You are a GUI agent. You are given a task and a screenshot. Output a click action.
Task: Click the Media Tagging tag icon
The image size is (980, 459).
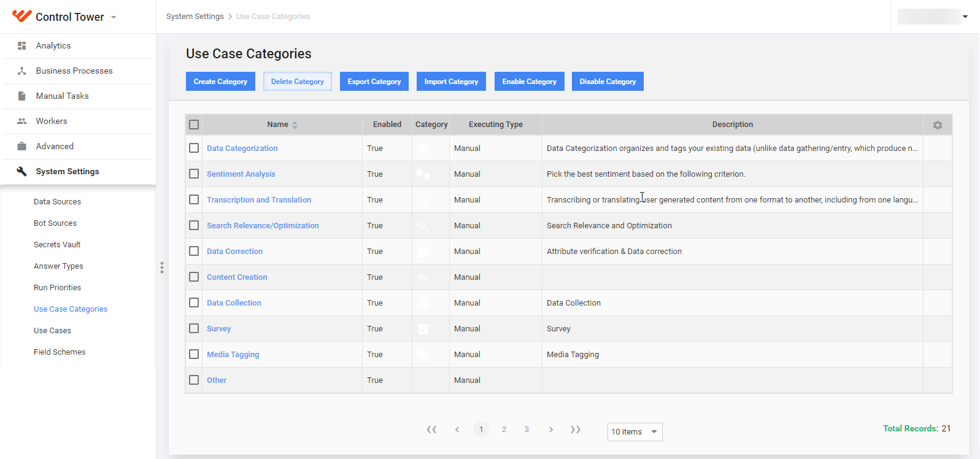(423, 355)
